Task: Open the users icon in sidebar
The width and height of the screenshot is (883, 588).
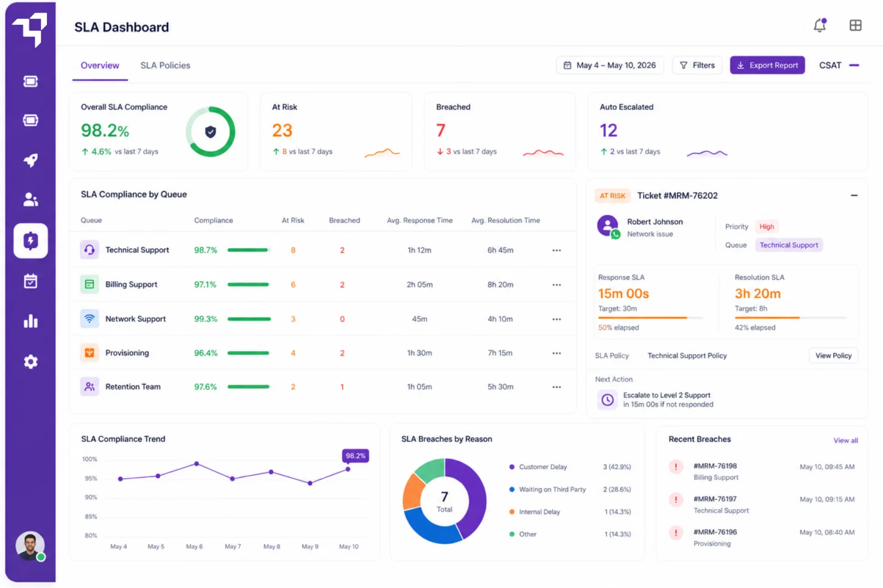Action: pos(30,200)
